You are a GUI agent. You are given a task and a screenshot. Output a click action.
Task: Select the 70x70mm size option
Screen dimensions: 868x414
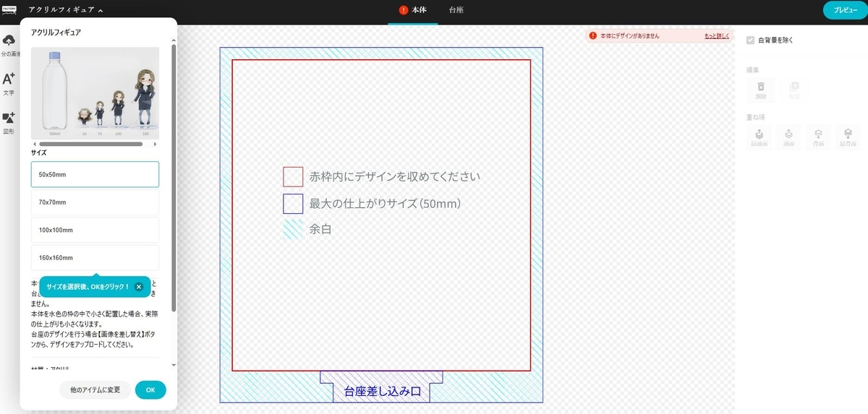coord(95,202)
